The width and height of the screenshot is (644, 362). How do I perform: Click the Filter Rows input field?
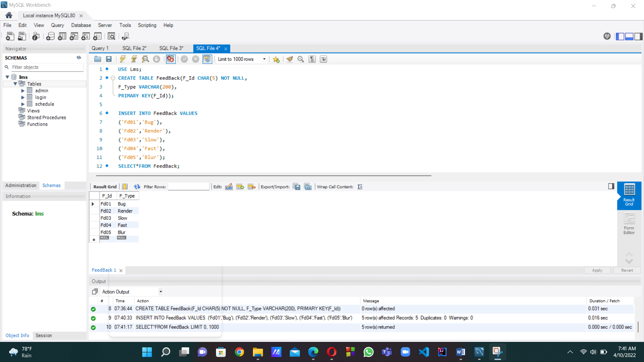click(188, 187)
